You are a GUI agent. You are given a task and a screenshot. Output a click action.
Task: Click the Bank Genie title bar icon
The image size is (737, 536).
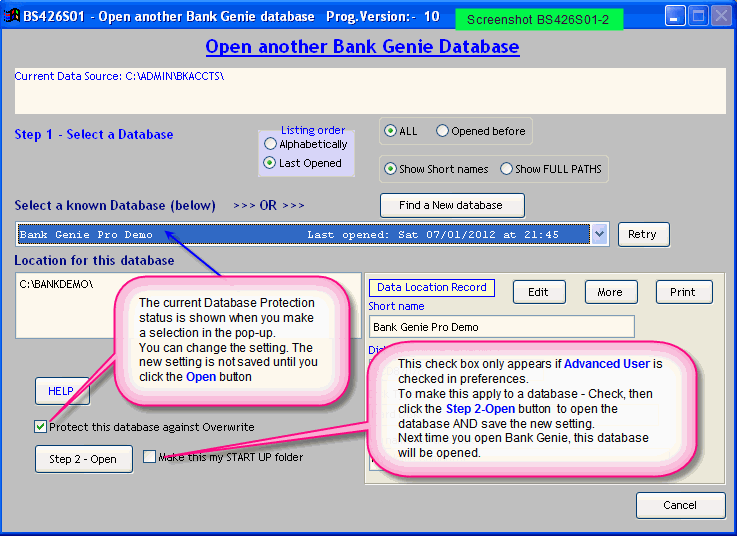point(11,16)
